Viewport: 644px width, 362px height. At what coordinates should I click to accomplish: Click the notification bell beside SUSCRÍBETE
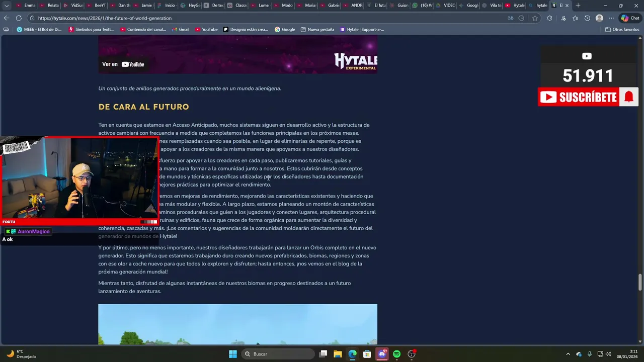(x=629, y=97)
